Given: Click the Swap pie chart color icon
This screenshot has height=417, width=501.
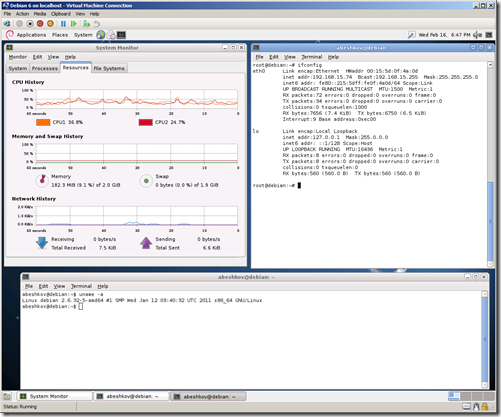Looking at the screenshot, I should coord(146,181).
